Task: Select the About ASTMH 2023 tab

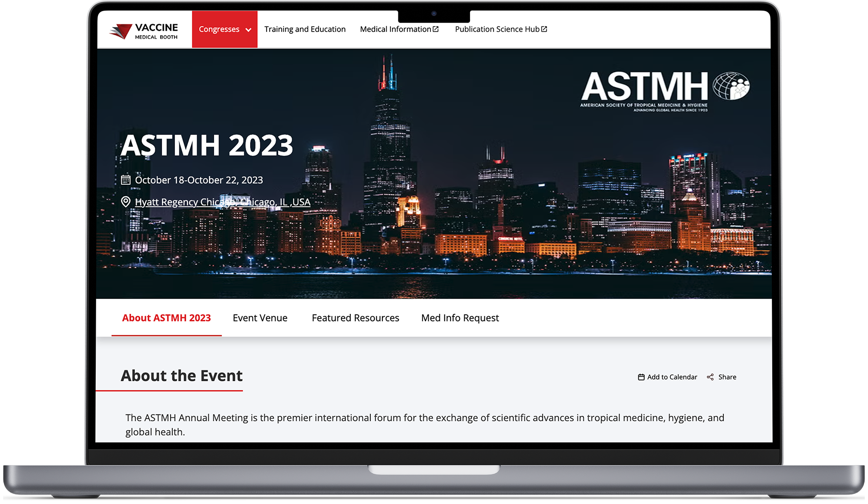Action: [166, 318]
